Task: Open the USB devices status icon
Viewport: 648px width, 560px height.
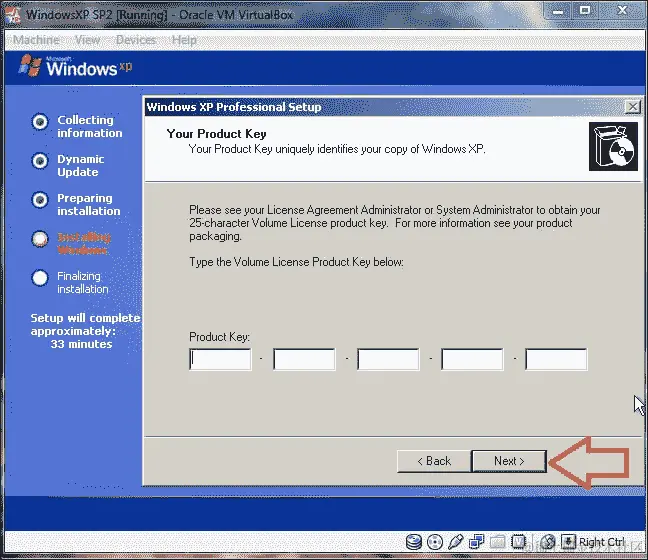Action: pos(455,541)
